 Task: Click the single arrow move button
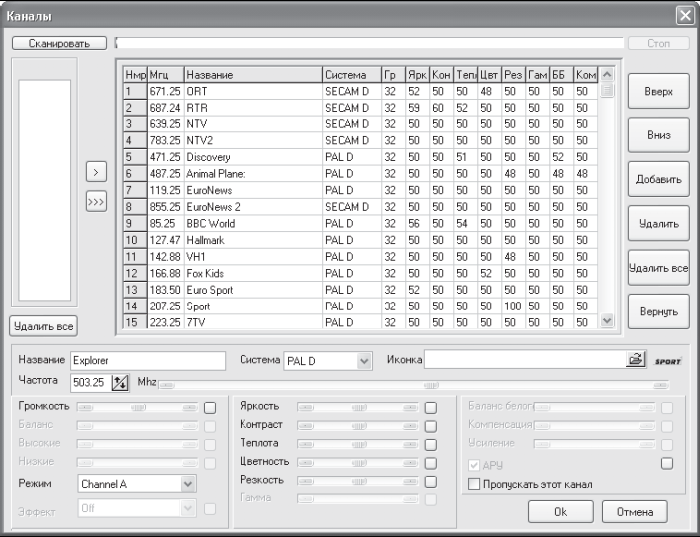(96, 172)
